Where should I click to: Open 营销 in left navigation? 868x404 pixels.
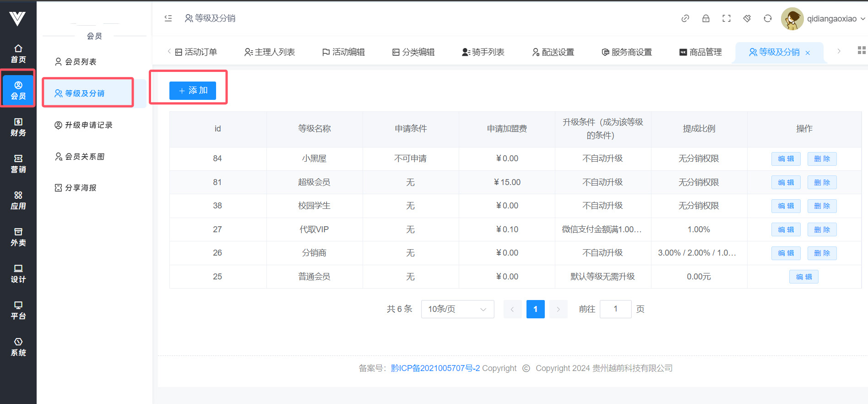[x=18, y=164]
